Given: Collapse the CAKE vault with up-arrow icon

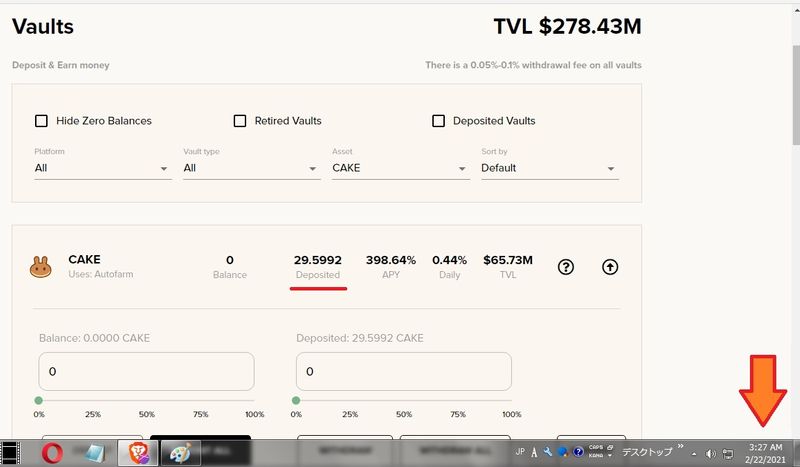Looking at the screenshot, I should coord(610,267).
